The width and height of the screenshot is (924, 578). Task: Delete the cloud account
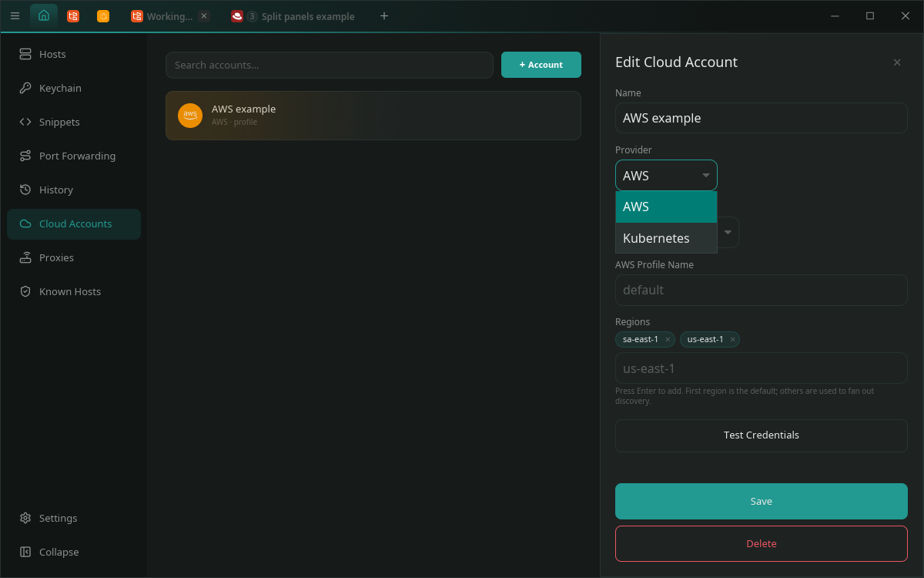tap(762, 543)
